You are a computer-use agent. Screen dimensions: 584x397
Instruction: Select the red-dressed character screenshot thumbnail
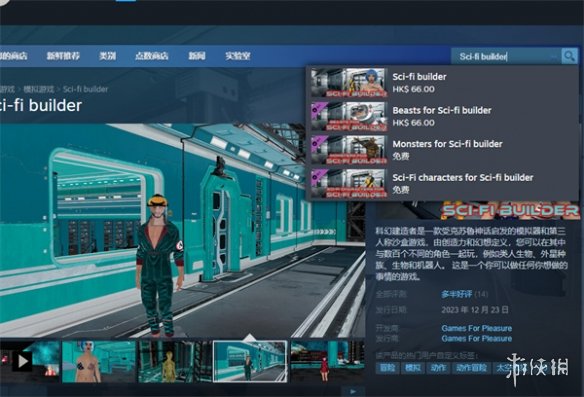click(327, 361)
